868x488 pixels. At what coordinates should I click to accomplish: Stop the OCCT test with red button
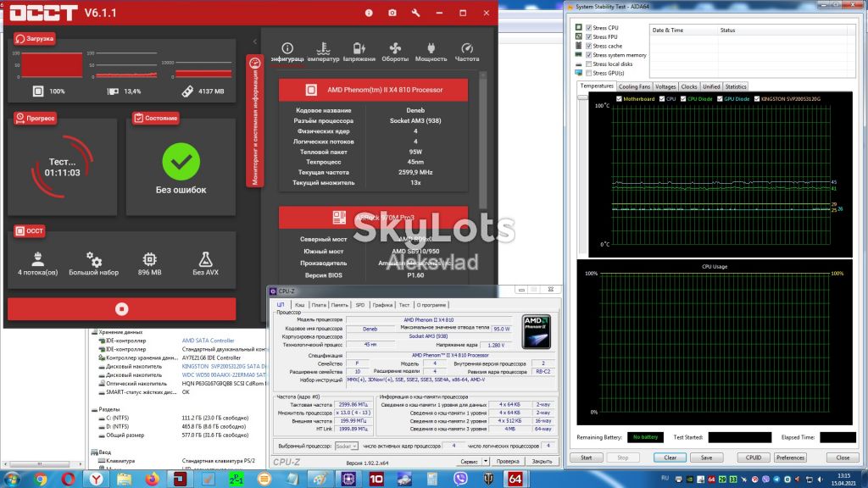tap(122, 308)
